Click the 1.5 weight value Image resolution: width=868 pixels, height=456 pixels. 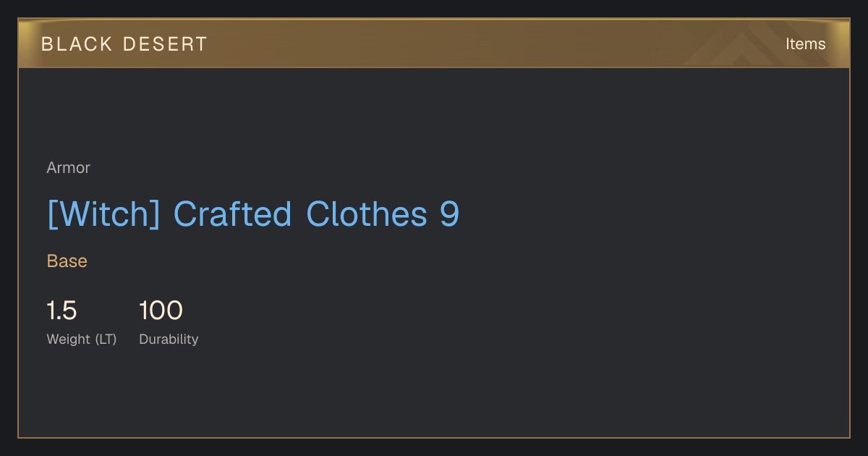click(62, 311)
